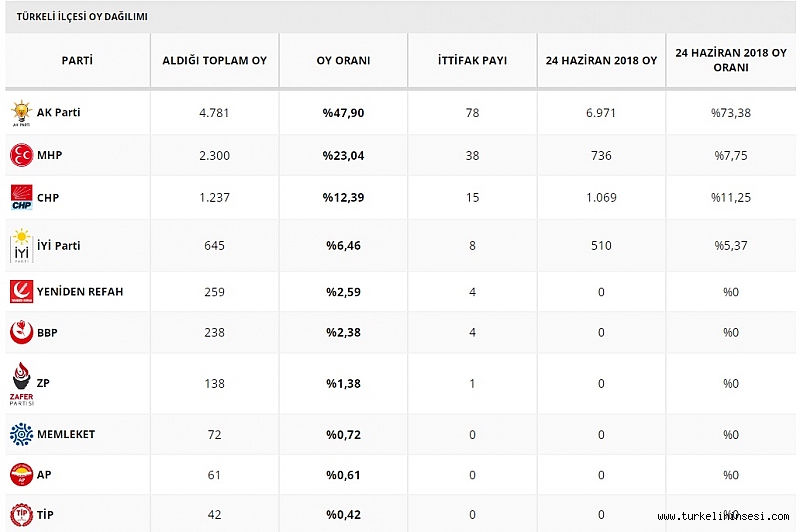Click the BBP rose crescent logo

point(21,332)
